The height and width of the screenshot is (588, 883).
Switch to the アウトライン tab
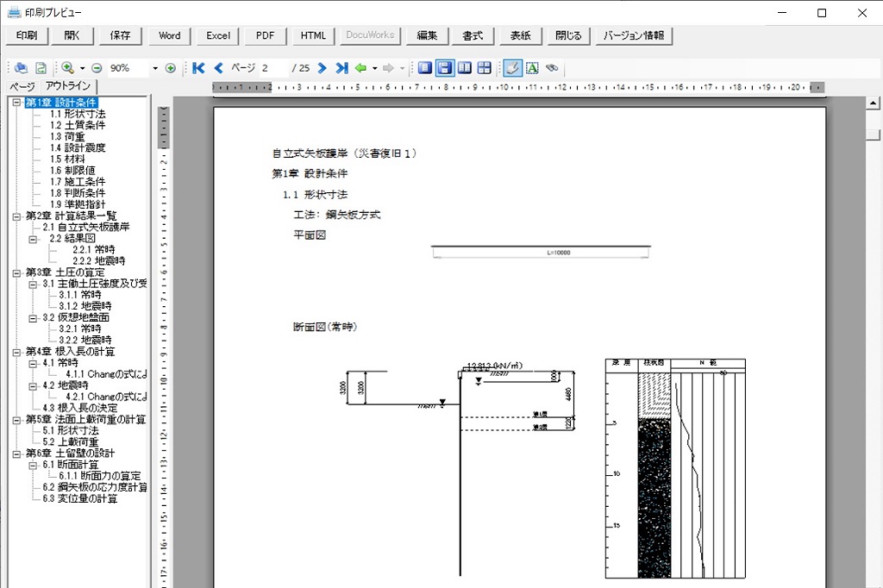pyautogui.click(x=68, y=85)
